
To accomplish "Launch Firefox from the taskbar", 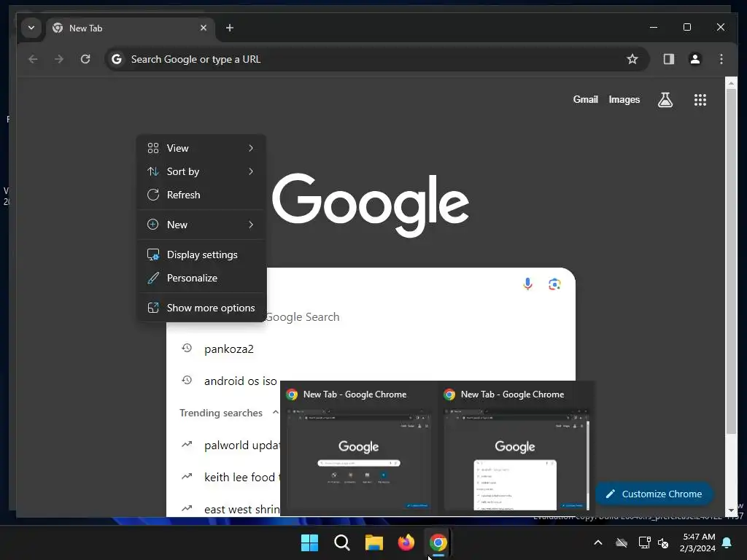I will click(406, 542).
